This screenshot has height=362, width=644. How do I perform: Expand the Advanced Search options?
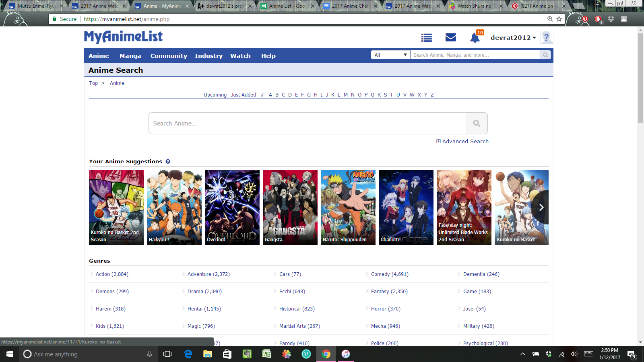coord(462,142)
